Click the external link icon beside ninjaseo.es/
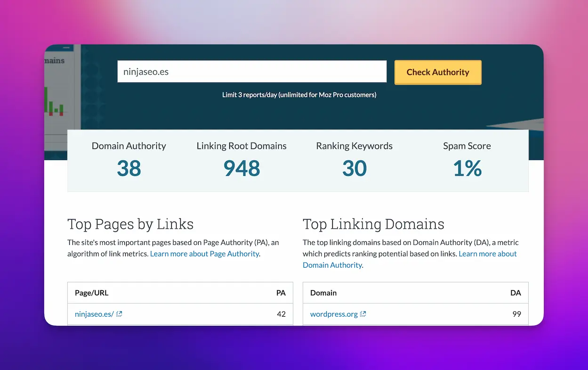Image resolution: width=588 pixels, height=370 pixels. tap(119, 314)
